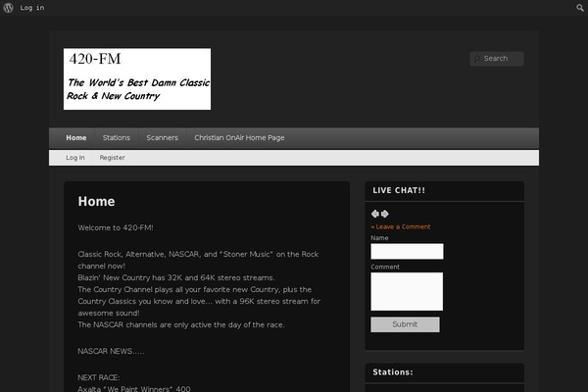Click the 'NASCAR NEWS.....' text
The height and width of the screenshot is (392, 588).
pyautogui.click(x=111, y=351)
